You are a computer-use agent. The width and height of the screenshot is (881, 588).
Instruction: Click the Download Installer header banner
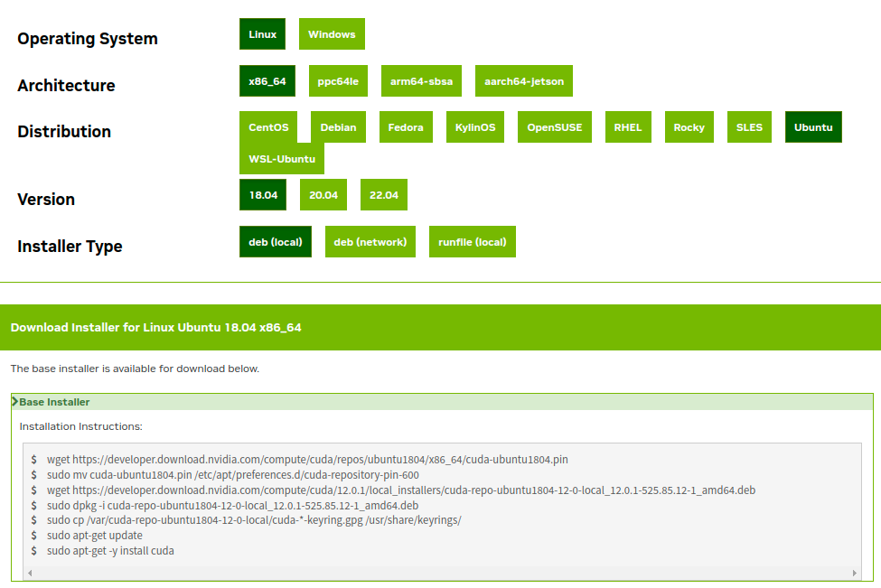pyautogui.click(x=441, y=327)
